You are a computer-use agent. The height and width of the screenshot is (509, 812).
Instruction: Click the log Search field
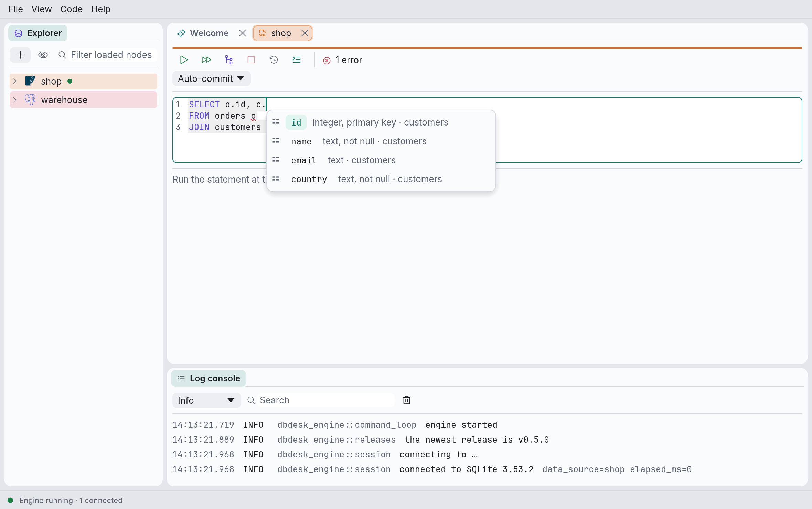pyautogui.click(x=326, y=400)
